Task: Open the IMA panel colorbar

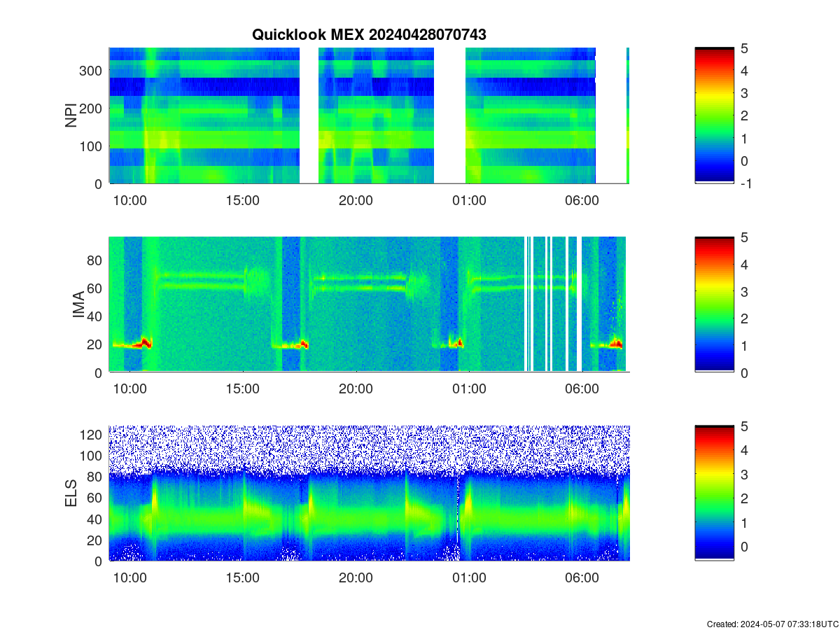Action: [715, 304]
